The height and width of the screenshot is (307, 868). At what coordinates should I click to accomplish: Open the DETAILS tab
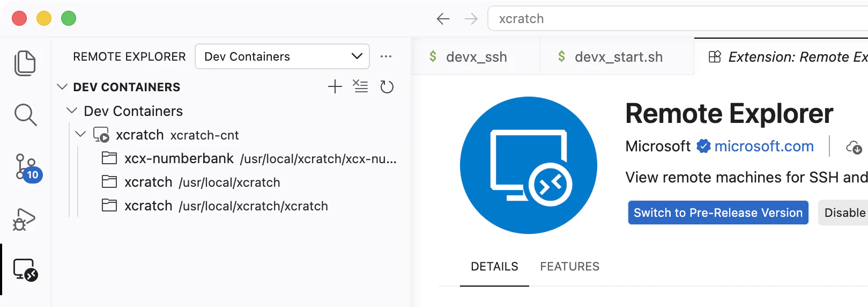click(494, 266)
